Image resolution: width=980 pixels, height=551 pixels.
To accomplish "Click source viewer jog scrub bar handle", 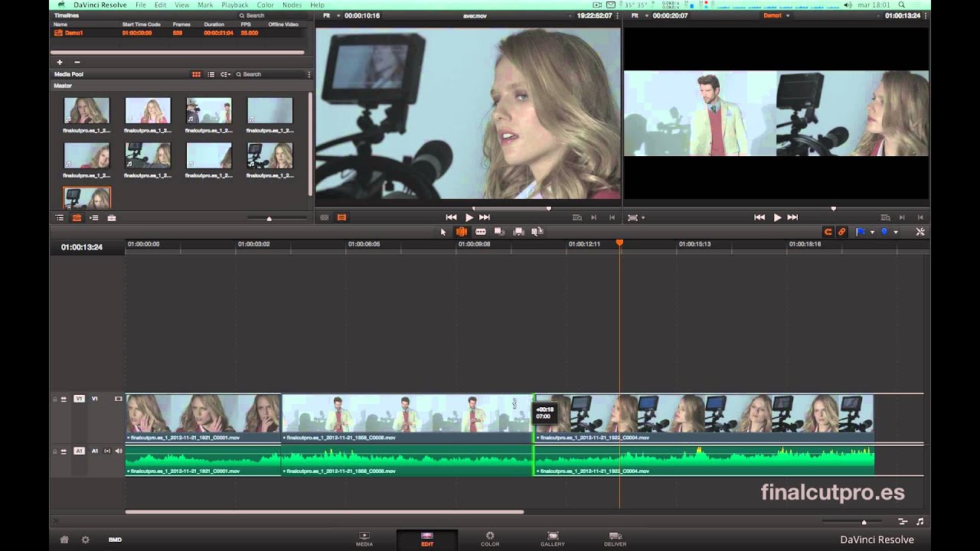I will coord(548,208).
